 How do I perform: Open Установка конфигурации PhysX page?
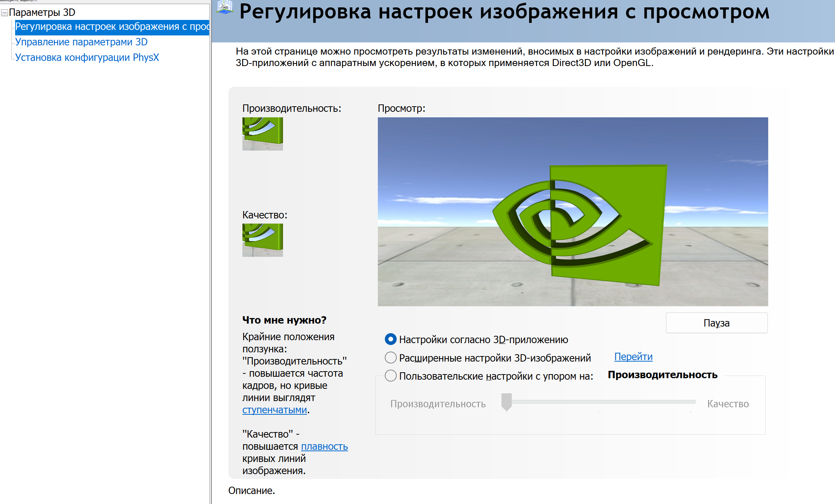[x=87, y=58]
